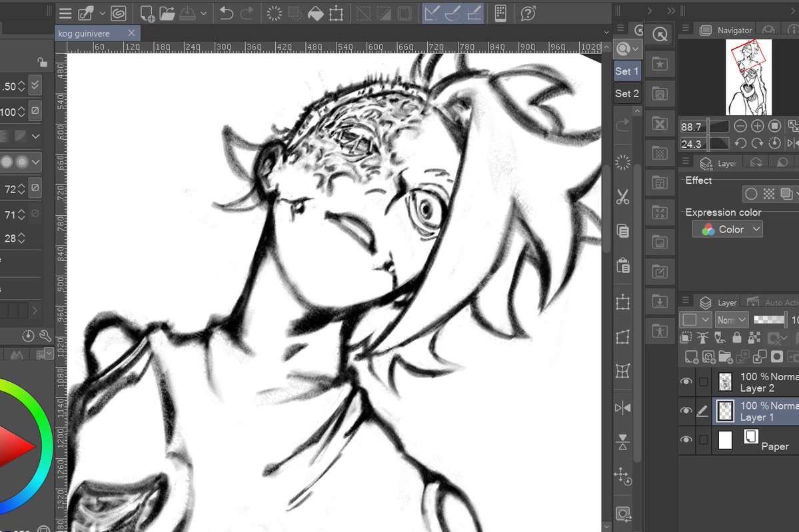The width and height of the screenshot is (799, 532).
Task: Click the Open file folder icon
Action: point(167,14)
